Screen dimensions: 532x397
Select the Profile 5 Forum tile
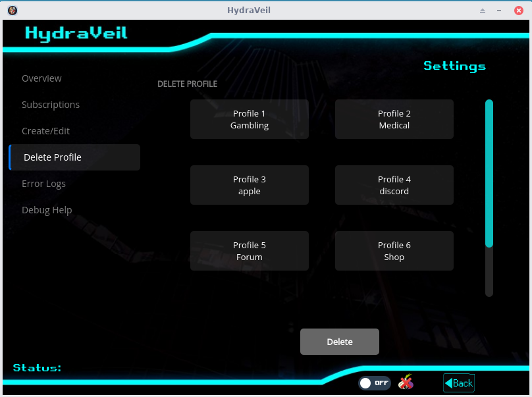pyautogui.click(x=250, y=251)
